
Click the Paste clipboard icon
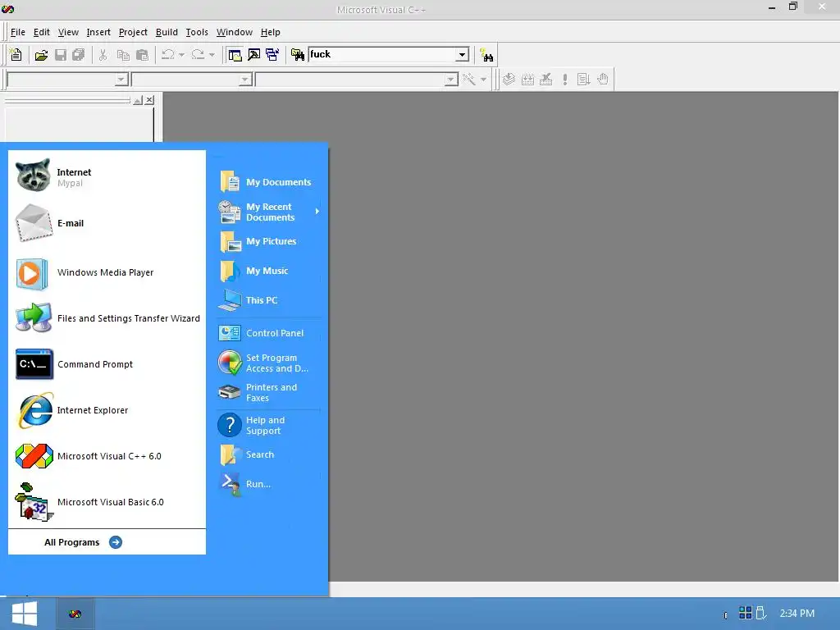point(142,55)
